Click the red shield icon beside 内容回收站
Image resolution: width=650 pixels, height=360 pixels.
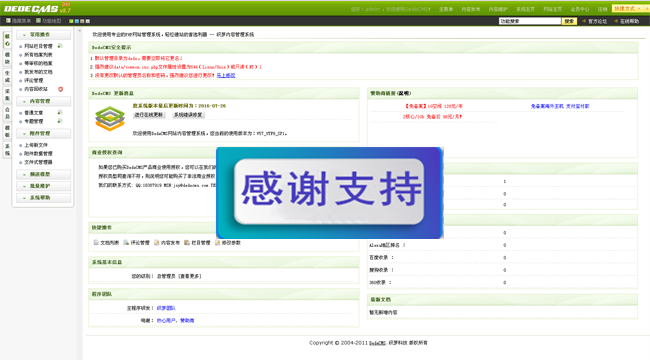tap(61, 89)
